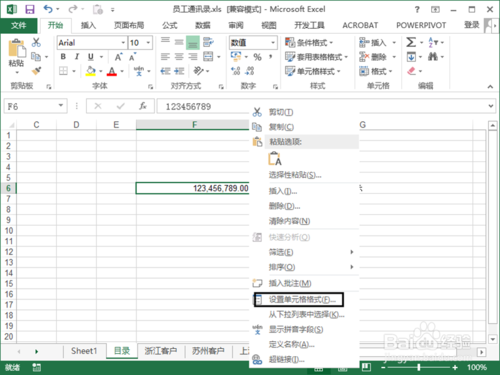500x375 pixels.
Task: Switch to the 页面布局 ribbon tab
Action: (129, 25)
